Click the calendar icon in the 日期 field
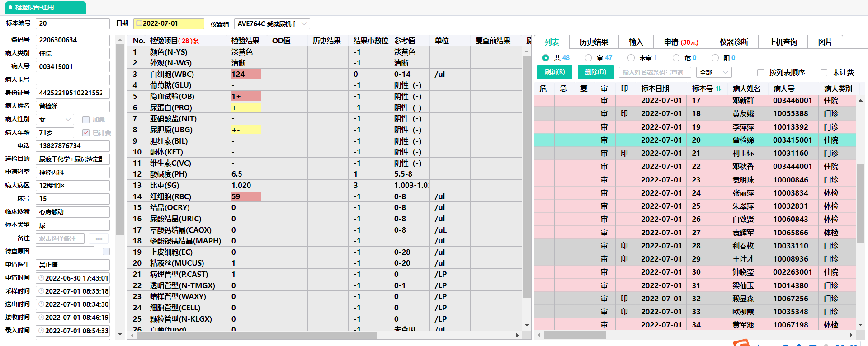The image size is (868, 346). click(139, 23)
